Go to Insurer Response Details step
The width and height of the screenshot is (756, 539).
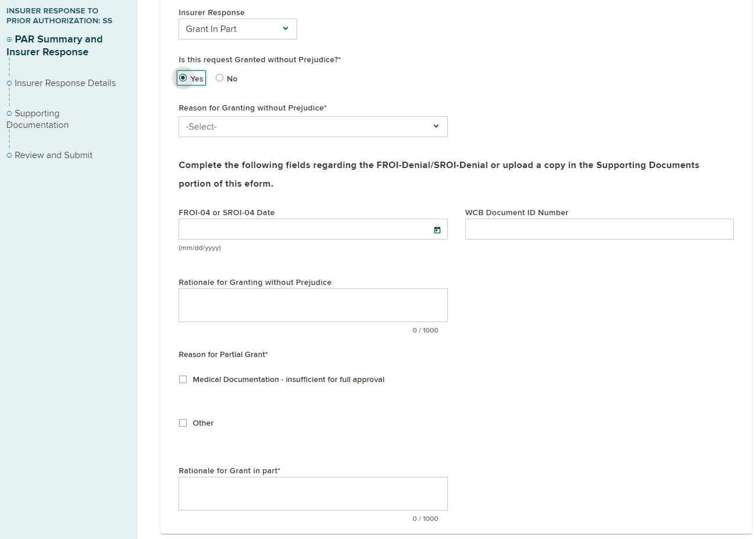click(x=65, y=83)
